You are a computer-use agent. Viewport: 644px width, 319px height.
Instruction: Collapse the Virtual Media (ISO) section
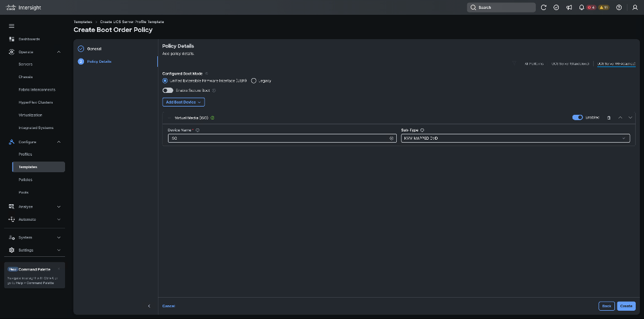[169, 118]
